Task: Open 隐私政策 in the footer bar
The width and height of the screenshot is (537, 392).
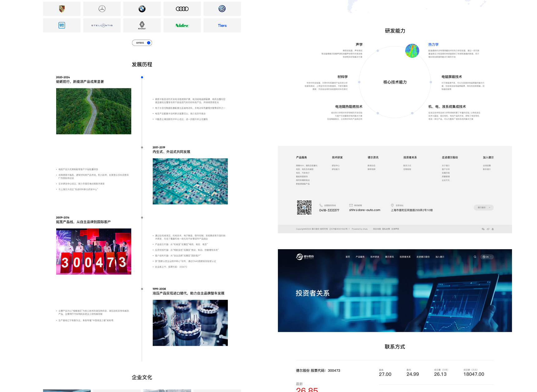Action: pyautogui.click(x=386, y=229)
